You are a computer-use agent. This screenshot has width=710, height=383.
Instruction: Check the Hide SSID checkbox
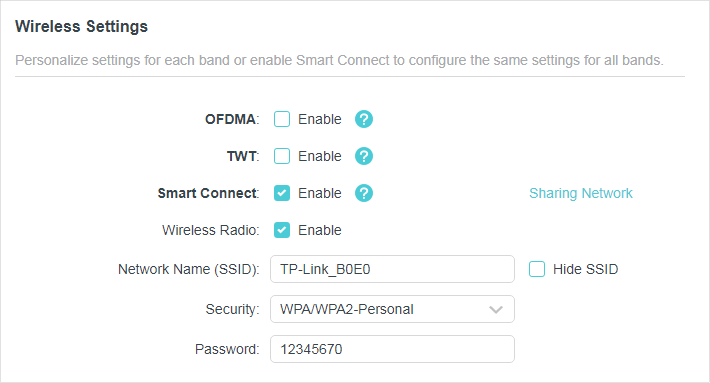[537, 269]
